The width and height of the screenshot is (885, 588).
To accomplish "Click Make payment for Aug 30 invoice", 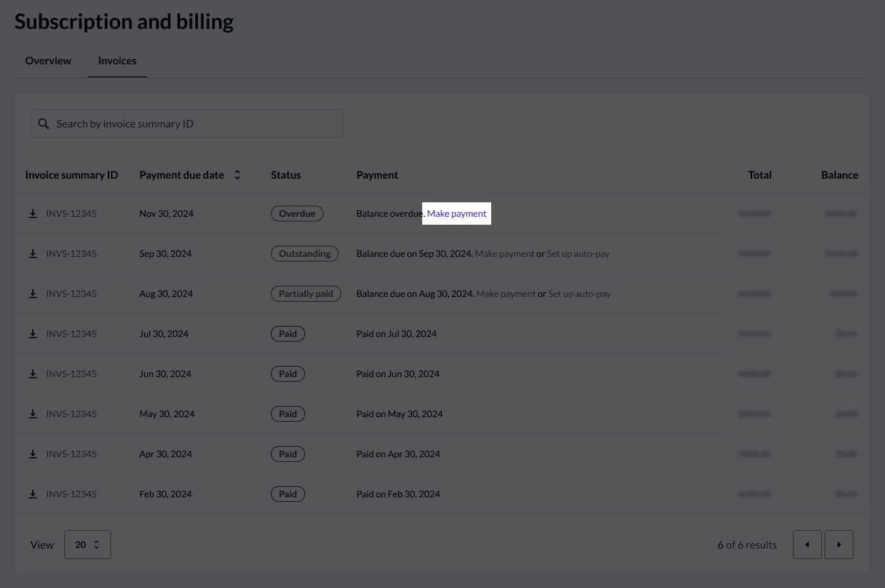I will pyautogui.click(x=506, y=294).
